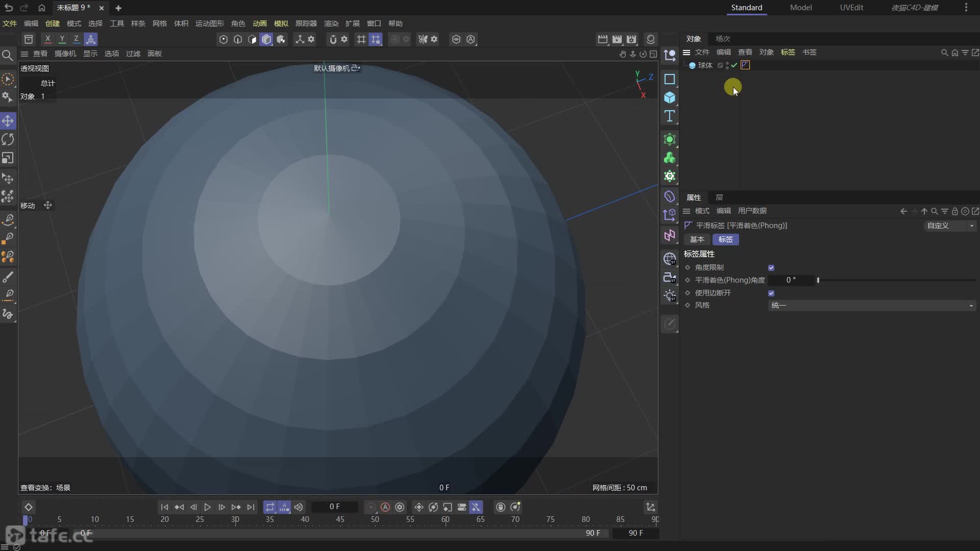Open viewport hamburger menu
The width and height of the screenshot is (980, 551).
point(24,54)
